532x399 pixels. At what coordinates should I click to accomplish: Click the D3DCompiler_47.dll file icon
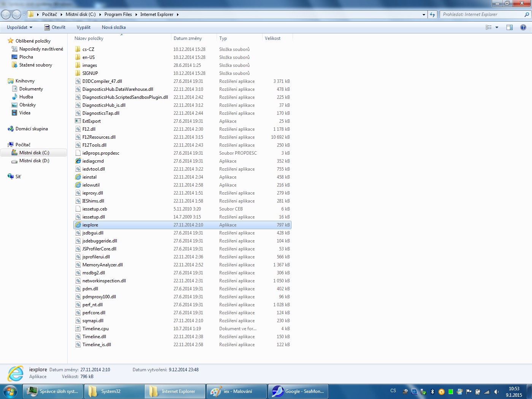click(78, 81)
